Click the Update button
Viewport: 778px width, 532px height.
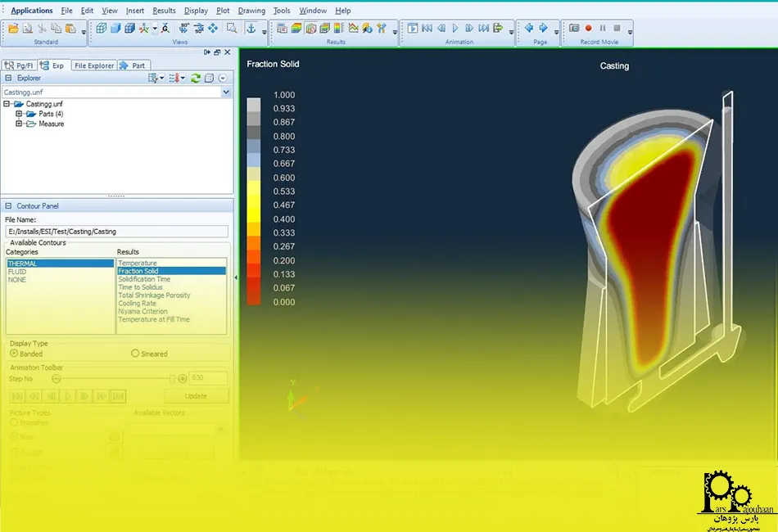[196, 396]
